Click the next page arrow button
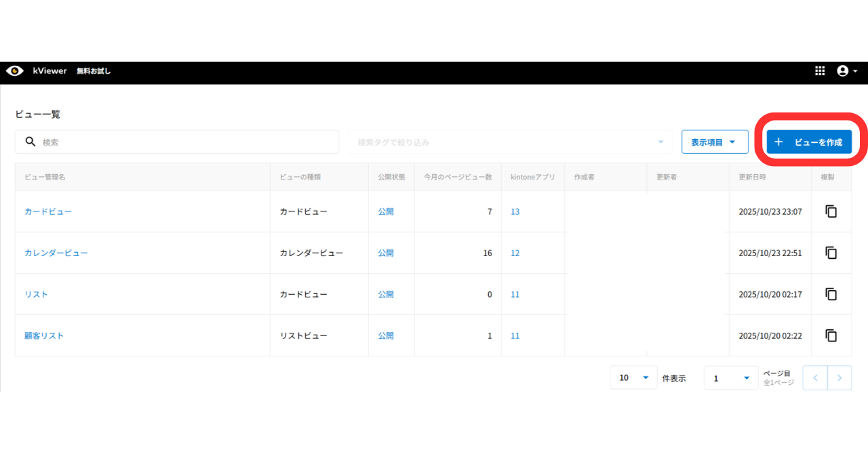Image resolution: width=868 pixels, height=454 pixels. pos(840,377)
